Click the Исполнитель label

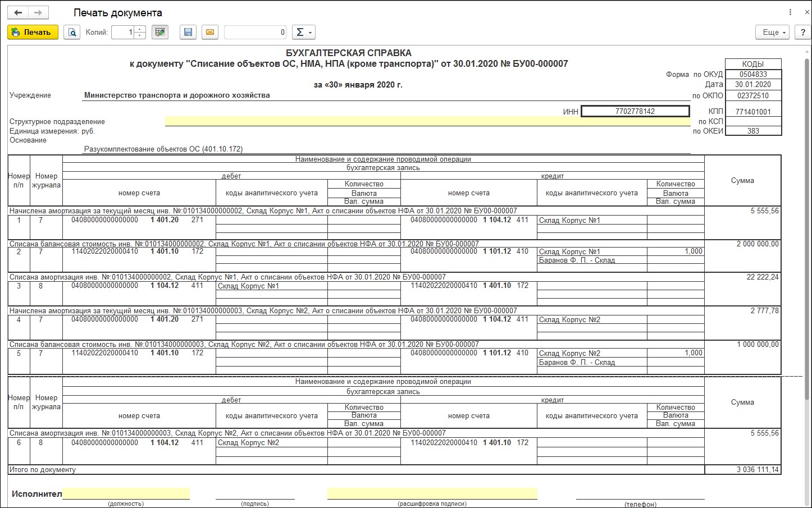pyautogui.click(x=37, y=494)
